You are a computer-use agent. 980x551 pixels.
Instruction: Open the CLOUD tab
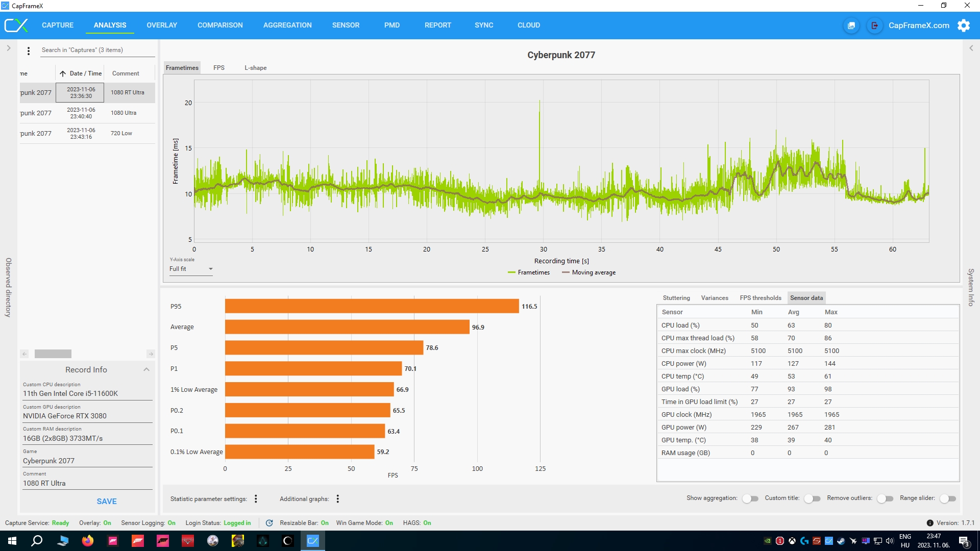tap(529, 25)
